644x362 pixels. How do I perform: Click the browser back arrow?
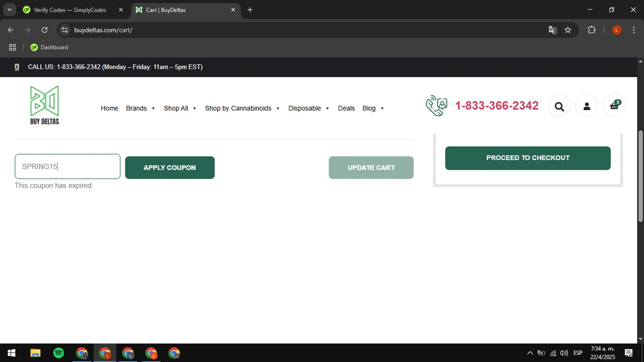pos(11,30)
